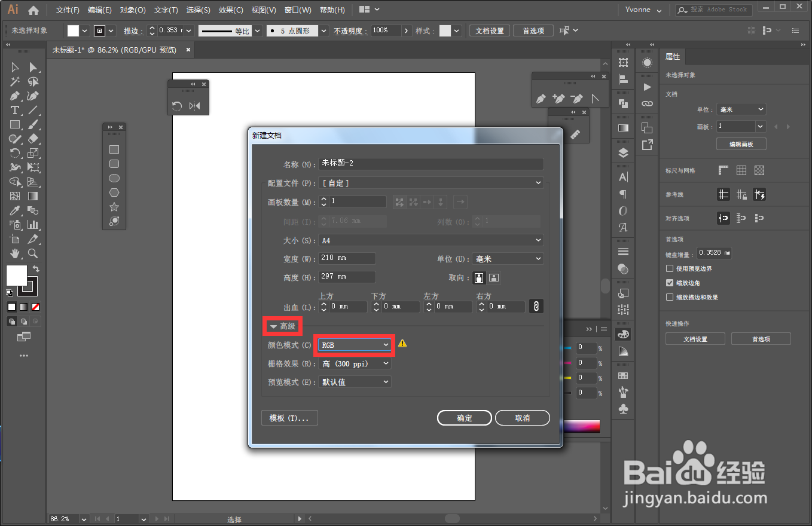
Task: Select the Hand tool
Action: (15, 253)
